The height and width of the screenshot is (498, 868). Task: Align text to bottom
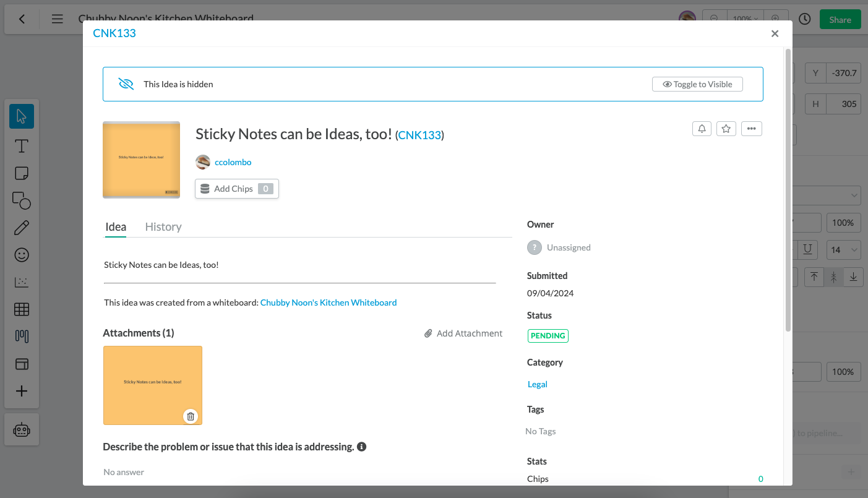click(x=854, y=277)
